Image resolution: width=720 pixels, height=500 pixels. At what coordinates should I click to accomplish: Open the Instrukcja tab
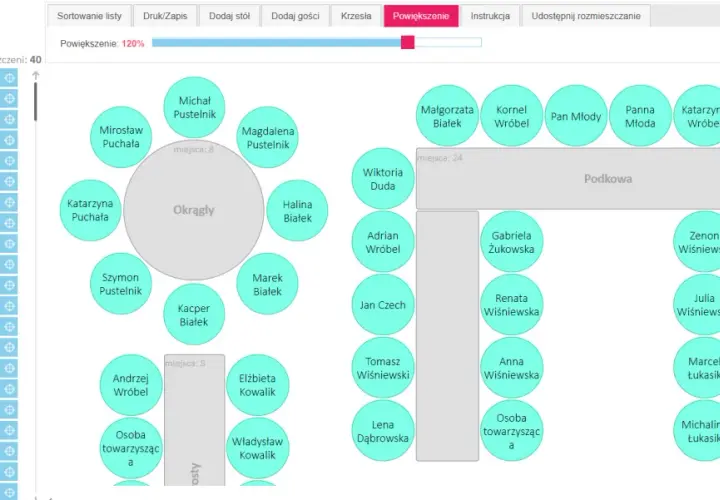(x=490, y=16)
